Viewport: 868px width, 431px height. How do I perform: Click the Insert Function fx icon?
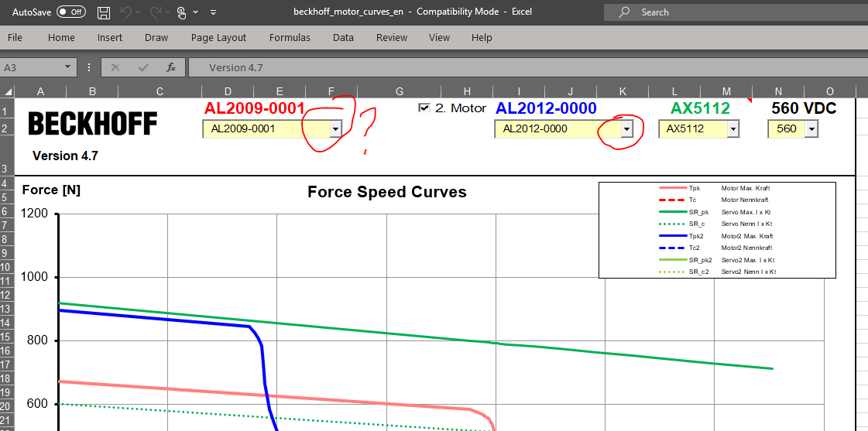[172, 67]
